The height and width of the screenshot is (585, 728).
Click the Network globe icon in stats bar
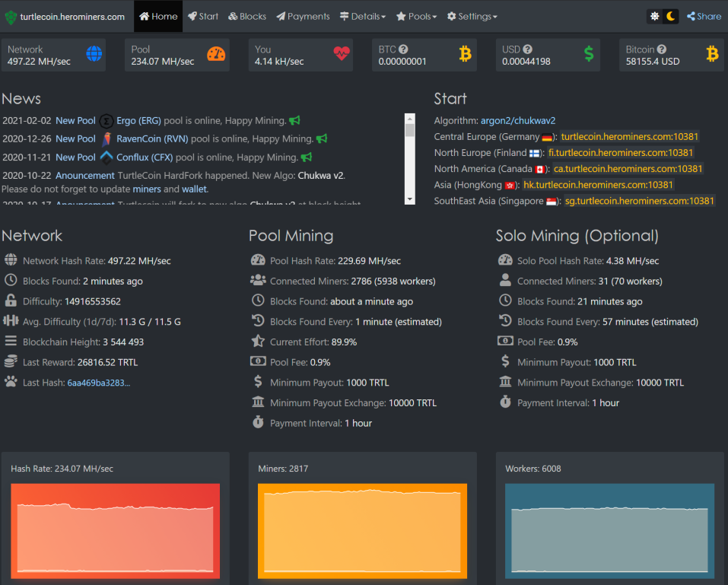click(x=94, y=54)
